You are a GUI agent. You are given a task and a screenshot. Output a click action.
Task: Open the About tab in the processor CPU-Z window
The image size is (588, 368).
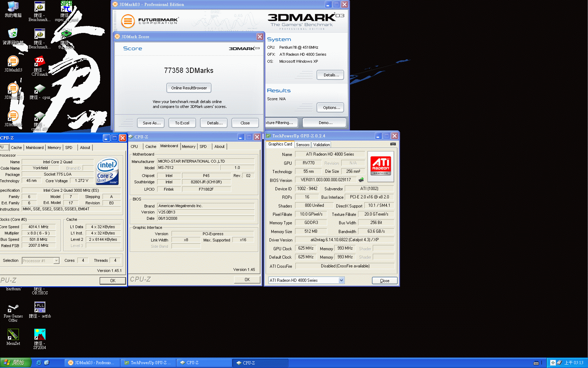(85, 148)
